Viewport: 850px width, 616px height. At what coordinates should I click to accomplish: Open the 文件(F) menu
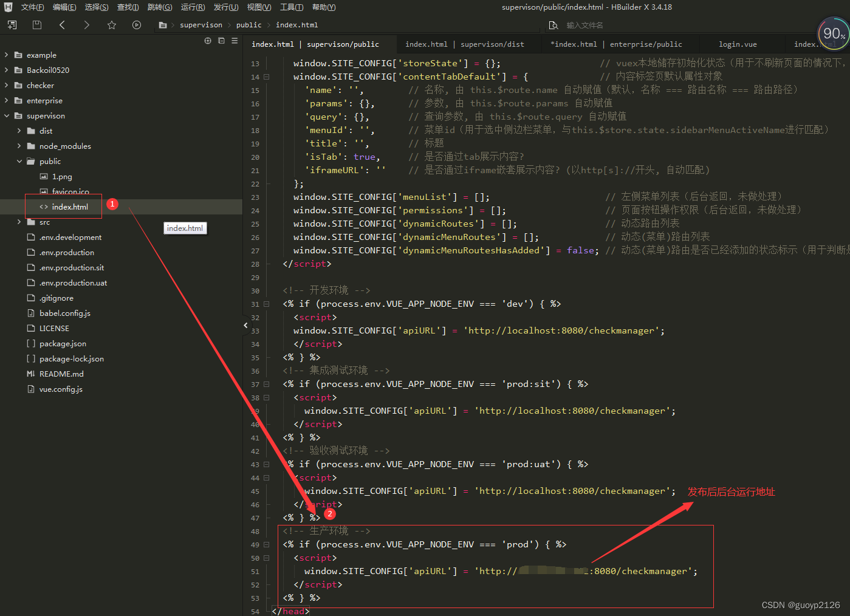coord(32,7)
